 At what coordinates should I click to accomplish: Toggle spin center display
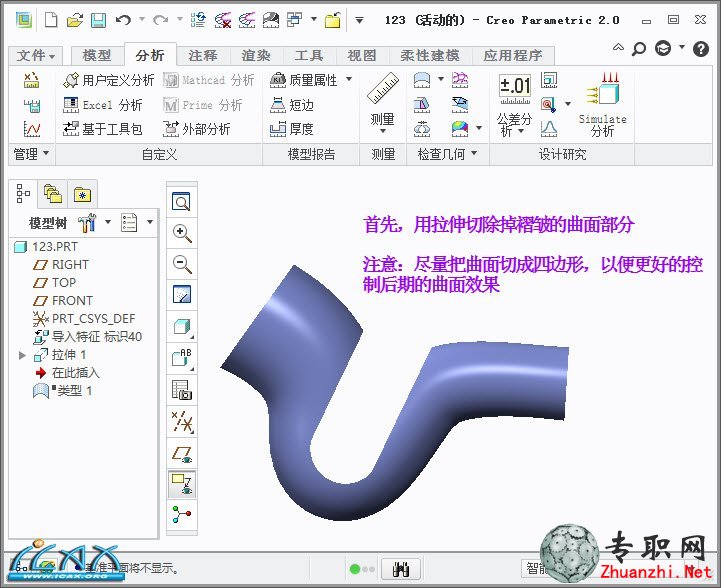pos(182,514)
